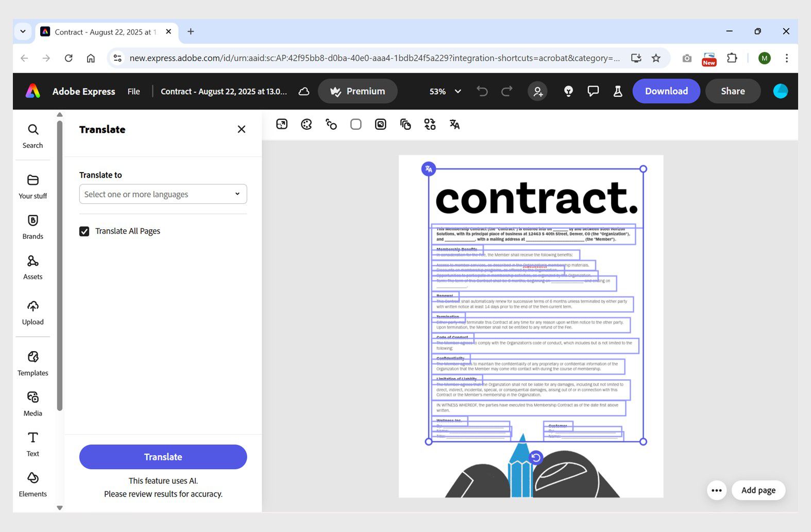
Task: Click the browser address bar URL
Action: pos(375,58)
